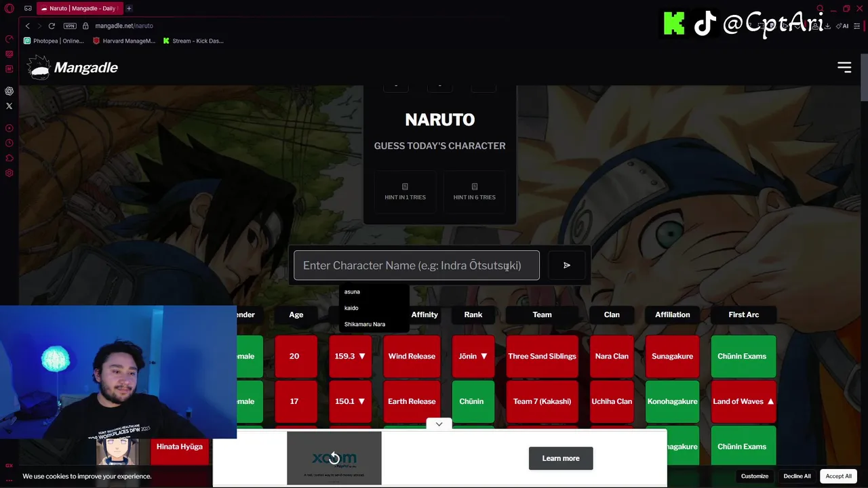
Task: Click the Wind Release cell
Action: (412, 356)
